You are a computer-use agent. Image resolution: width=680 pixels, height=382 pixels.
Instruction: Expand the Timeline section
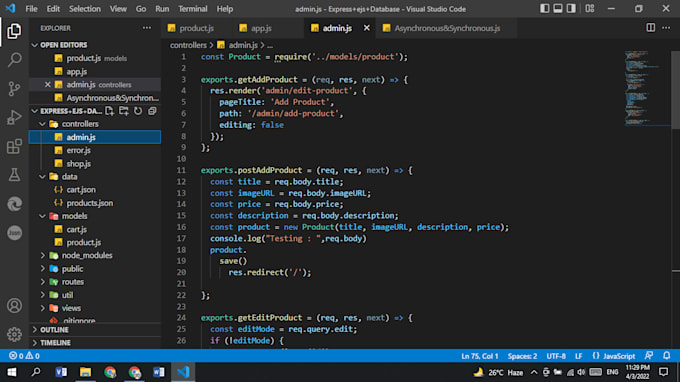tap(35, 343)
